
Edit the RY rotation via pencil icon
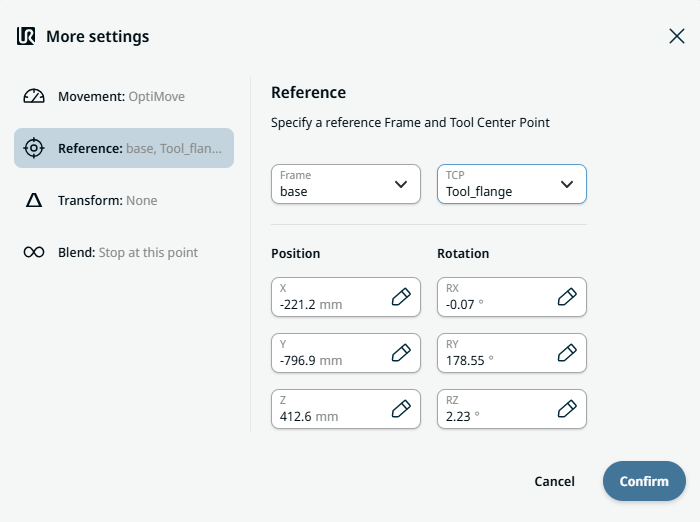[566, 353]
